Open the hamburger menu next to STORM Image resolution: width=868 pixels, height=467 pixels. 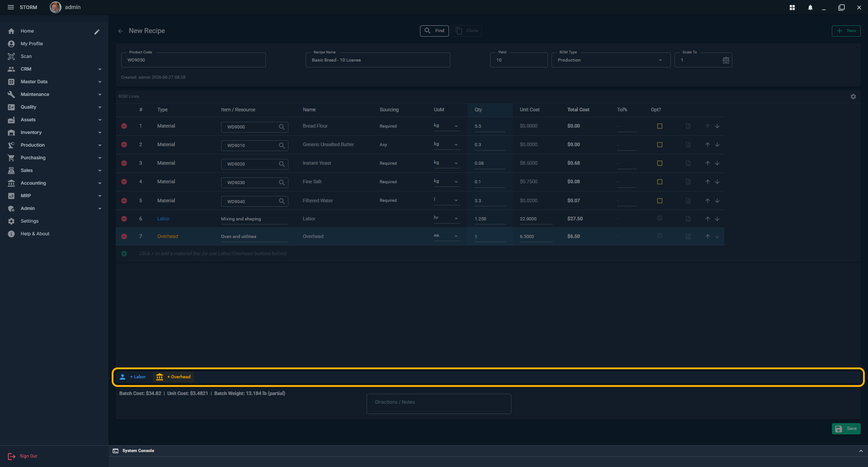11,7
